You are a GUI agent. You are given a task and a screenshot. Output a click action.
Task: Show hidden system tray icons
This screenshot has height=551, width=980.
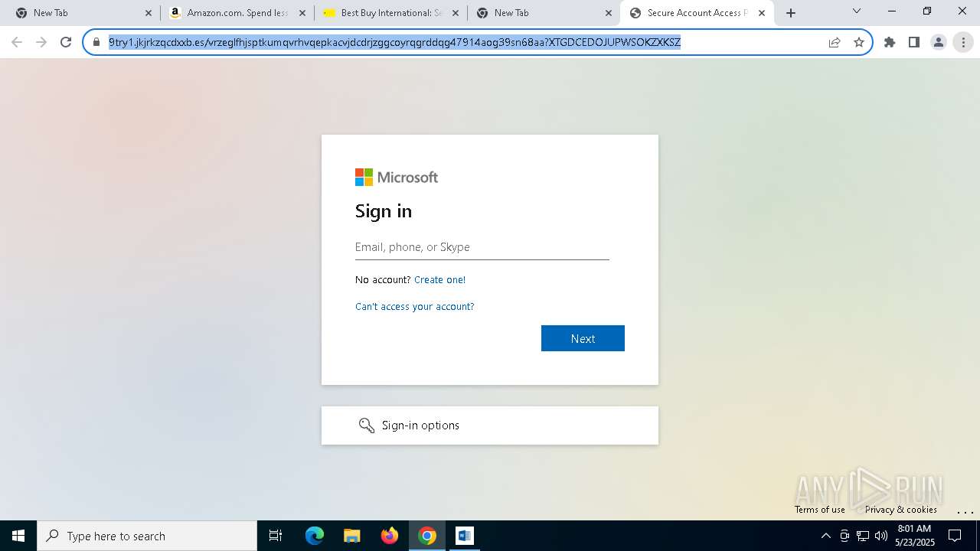pyautogui.click(x=825, y=536)
